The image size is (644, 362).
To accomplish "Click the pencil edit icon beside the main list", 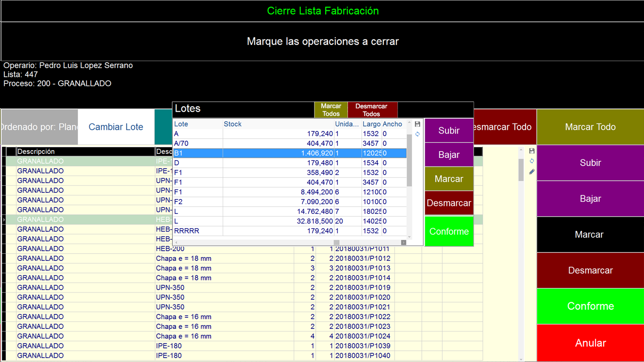I will coord(532,172).
